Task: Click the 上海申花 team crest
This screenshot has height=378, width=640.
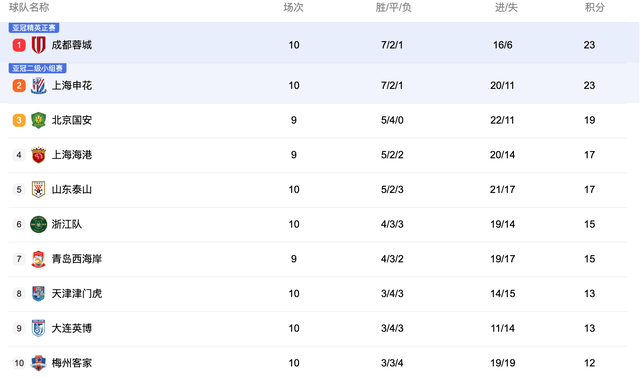Action: point(38,85)
